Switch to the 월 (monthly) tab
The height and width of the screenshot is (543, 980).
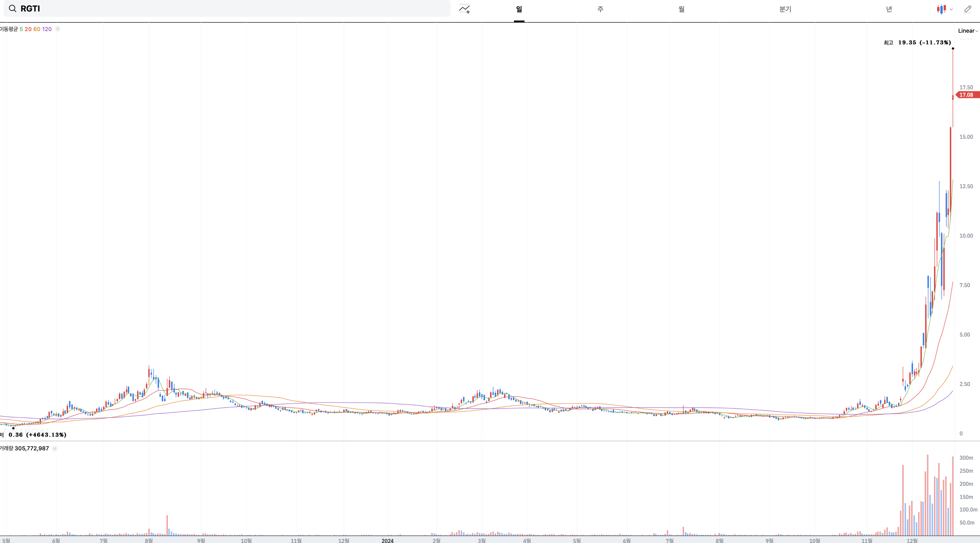point(681,9)
